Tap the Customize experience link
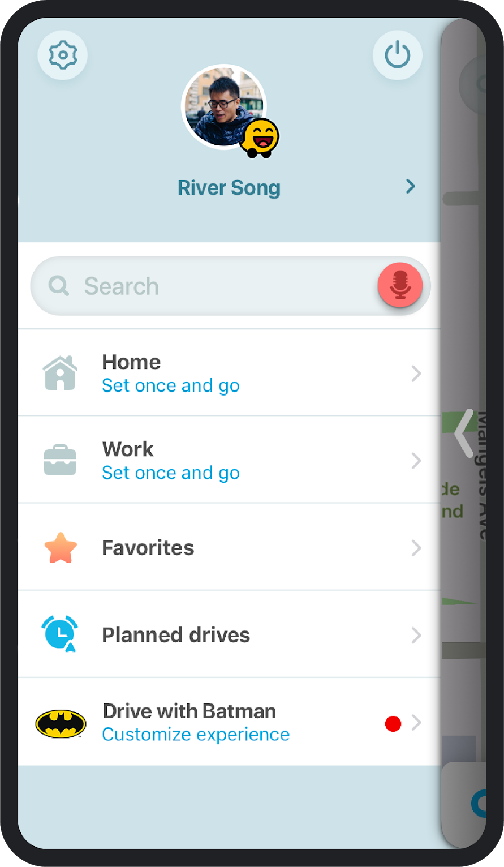 (x=196, y=735)
